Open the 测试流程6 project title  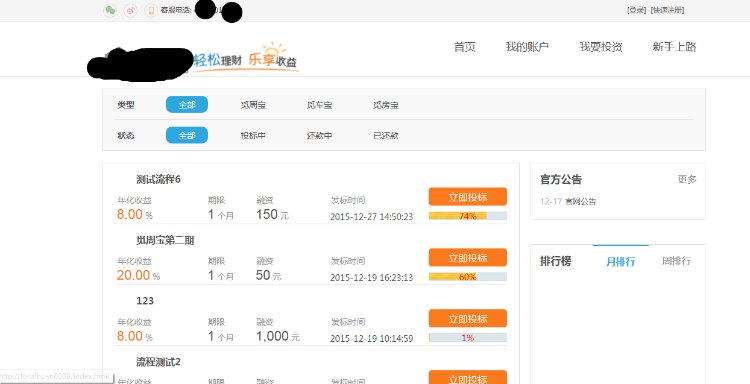(158, 180)
